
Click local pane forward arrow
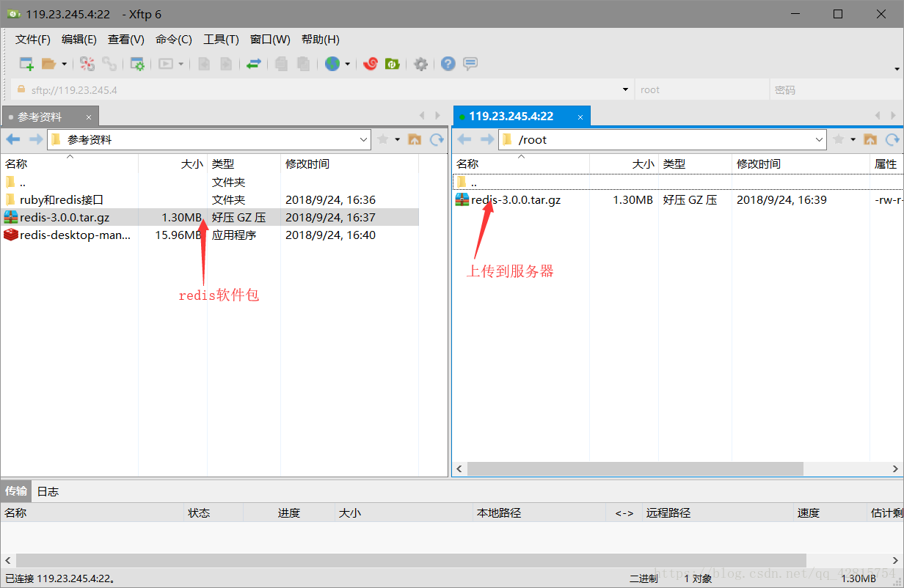[x=36, y=139]
